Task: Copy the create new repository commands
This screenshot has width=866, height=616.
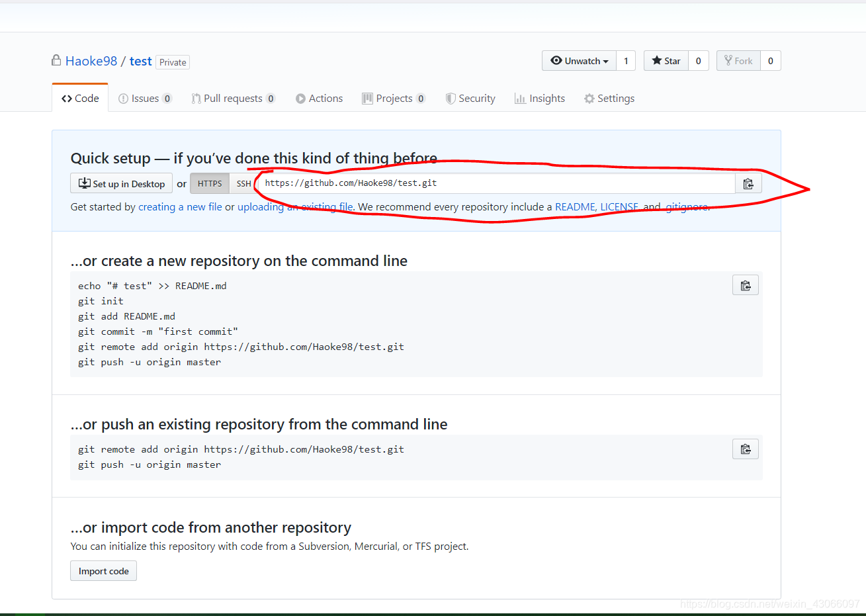Action: point(746,285)
